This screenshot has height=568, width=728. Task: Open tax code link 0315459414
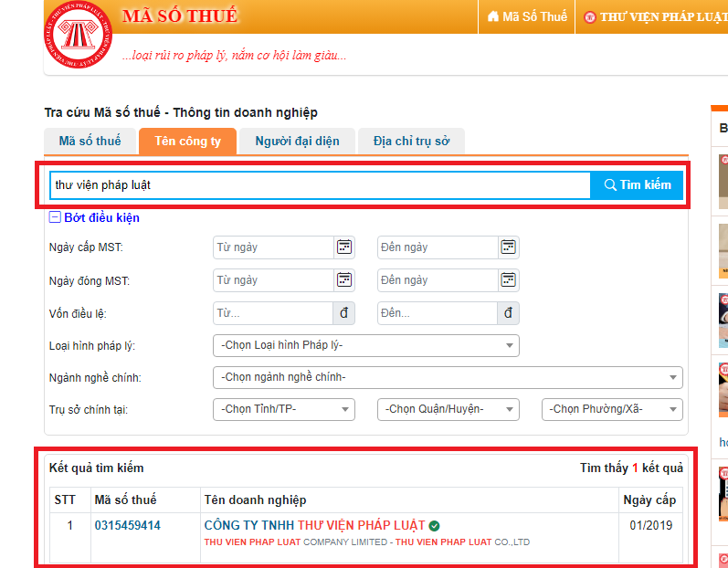[128, 525]
